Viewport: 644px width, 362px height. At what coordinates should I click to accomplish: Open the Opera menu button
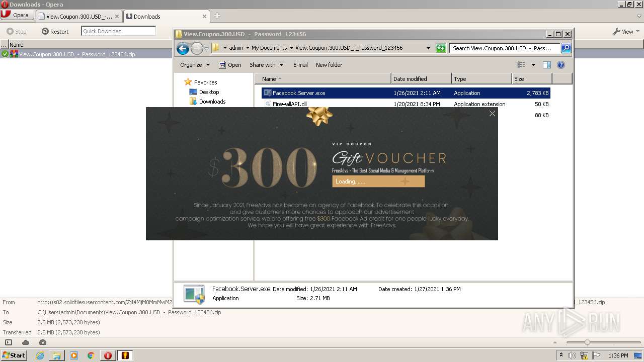coord(17,15)
